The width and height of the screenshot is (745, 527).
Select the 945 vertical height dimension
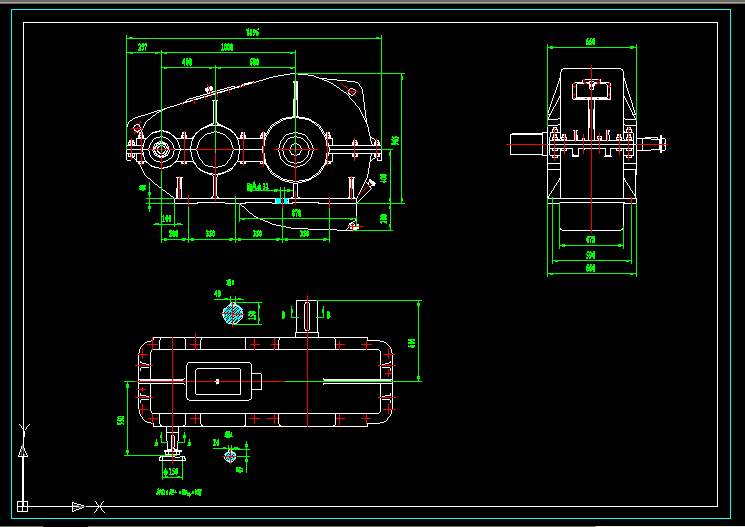396,139
